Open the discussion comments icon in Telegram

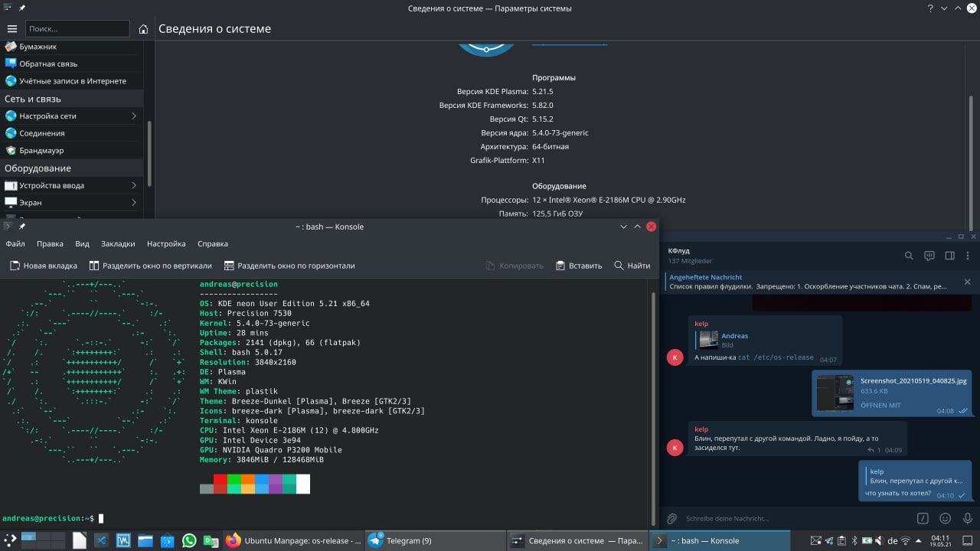[929, 256]
